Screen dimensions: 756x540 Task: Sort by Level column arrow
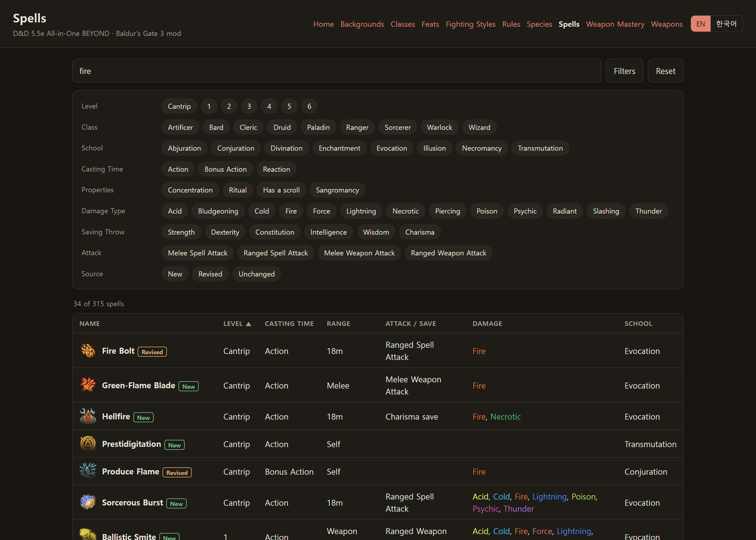point(248,324)
